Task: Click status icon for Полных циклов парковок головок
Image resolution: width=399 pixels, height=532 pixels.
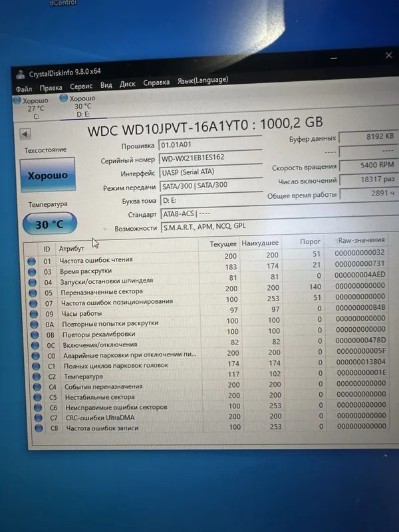Action: coord(37,366)
